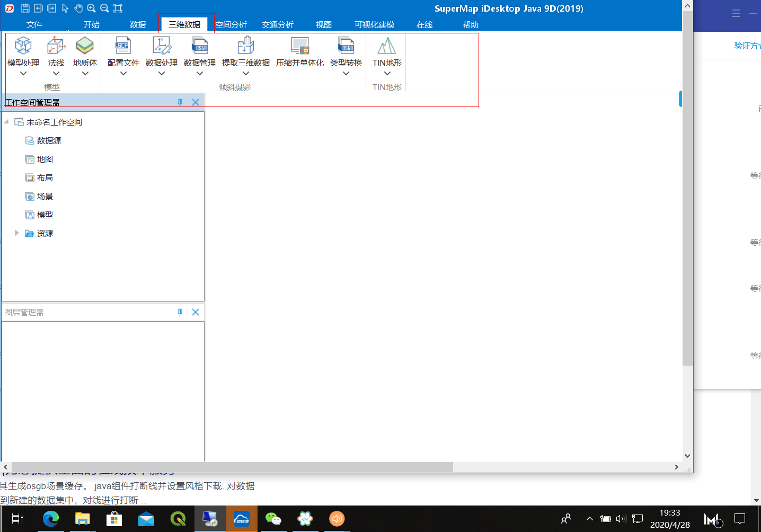
Task: Open WeChat from the taskbar
Action: [x=273, y=519]
